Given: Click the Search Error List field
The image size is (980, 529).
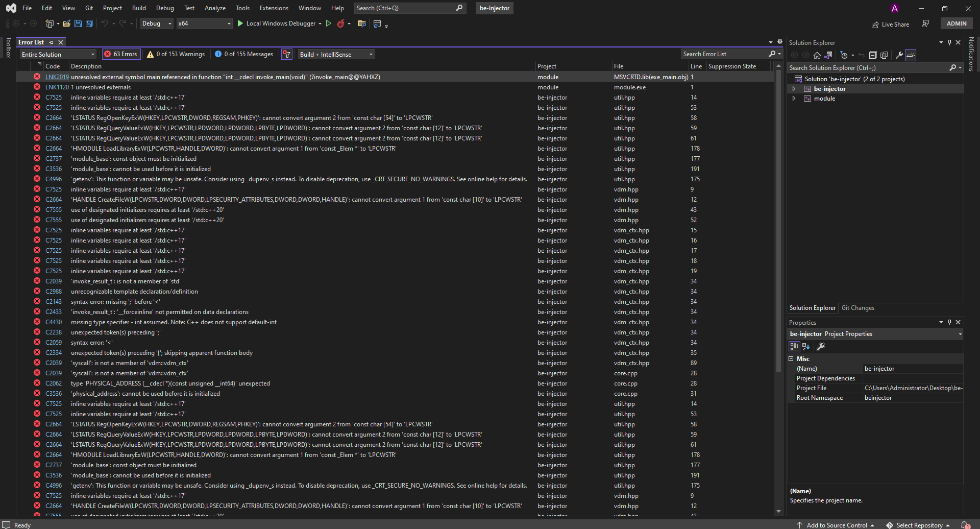Looking at the screenshot, I should 732,54.
